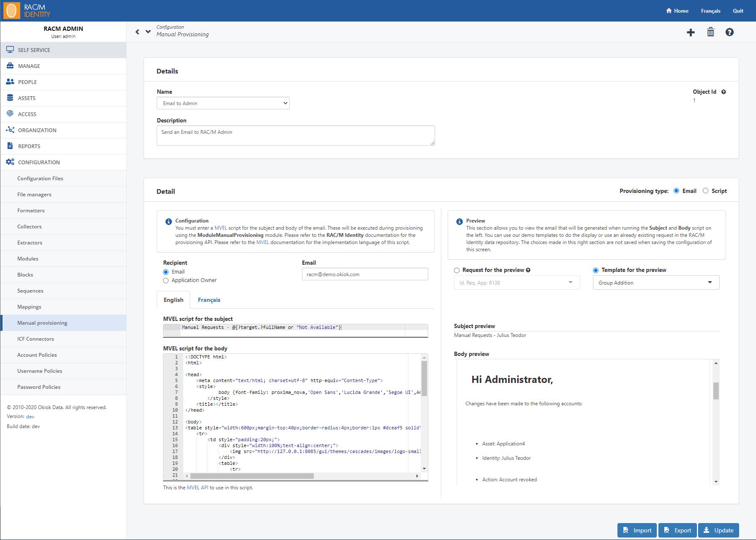Click the Object Id help tooltip icon
The image size is (756, 540).
723,92
